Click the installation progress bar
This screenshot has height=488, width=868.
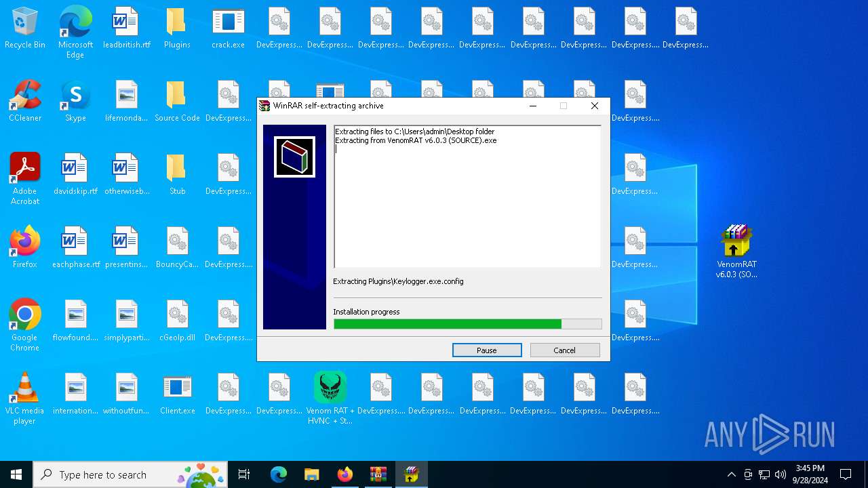(x=467, y=324)
